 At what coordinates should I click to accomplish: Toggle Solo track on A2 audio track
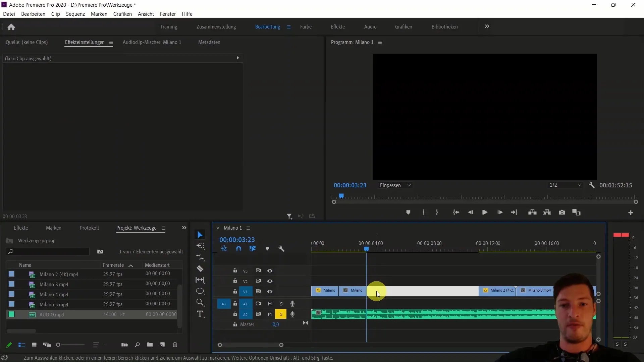pos(281,314)
